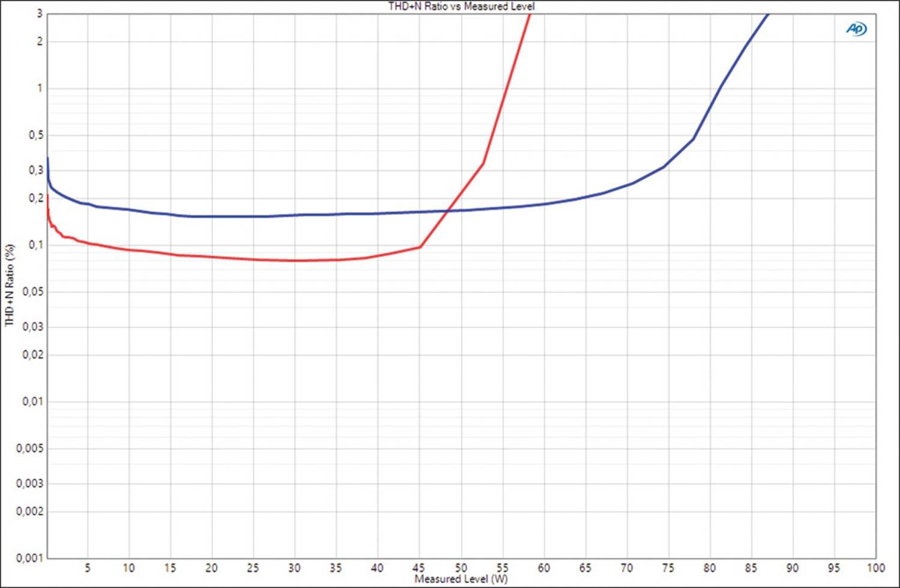Click the red trace's sharp kink at 45 W

coord(420,247)
